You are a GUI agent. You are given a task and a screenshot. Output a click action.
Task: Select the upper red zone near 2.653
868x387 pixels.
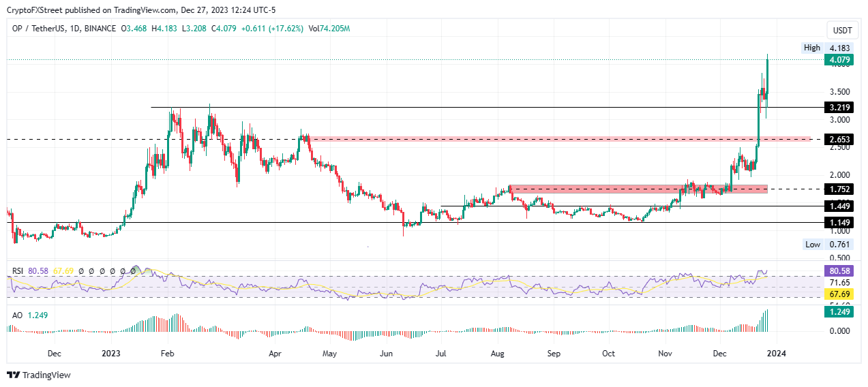pyautogui.click(x=559, y=139)
